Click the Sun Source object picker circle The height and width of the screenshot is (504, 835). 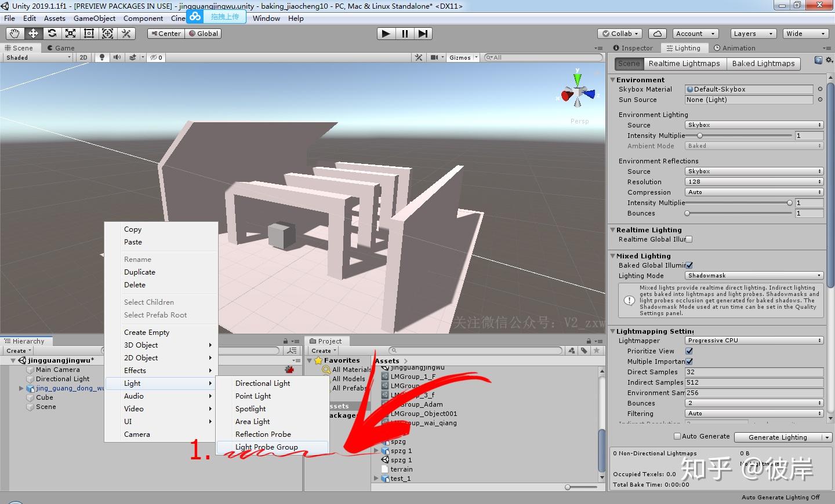(x=820, y=100)
